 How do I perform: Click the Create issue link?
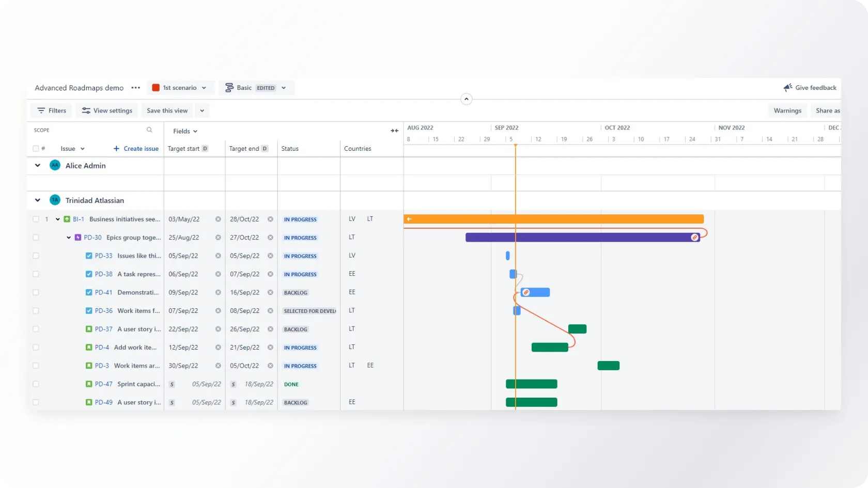coord(136,149)
